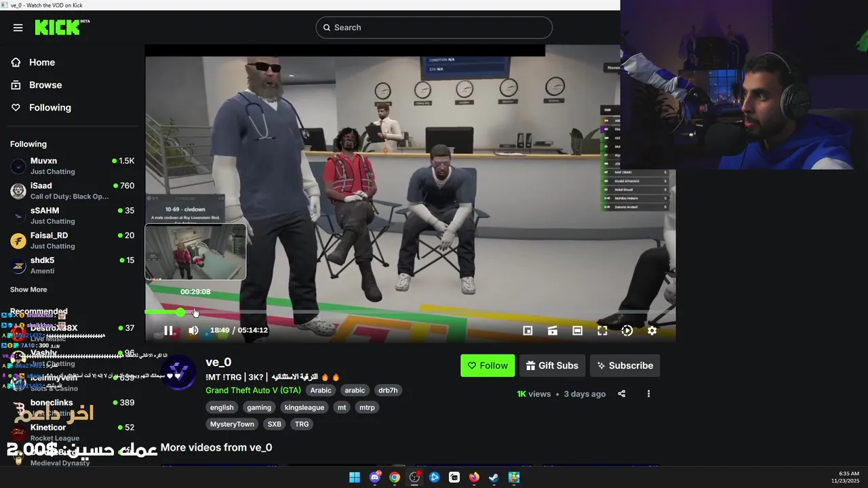Open video settings gear
This screenshot has width=868, height=488.
652,330
